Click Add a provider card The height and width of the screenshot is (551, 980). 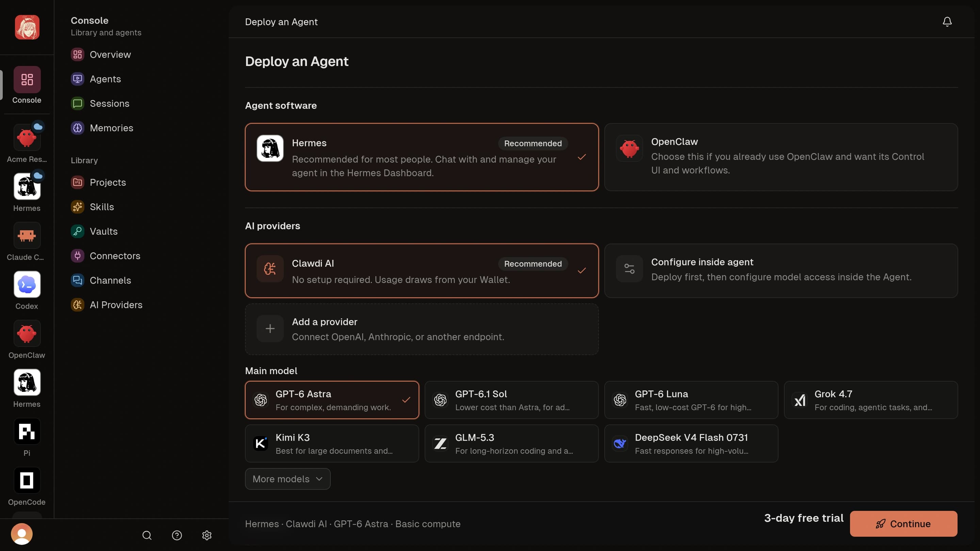pos(422,329)
